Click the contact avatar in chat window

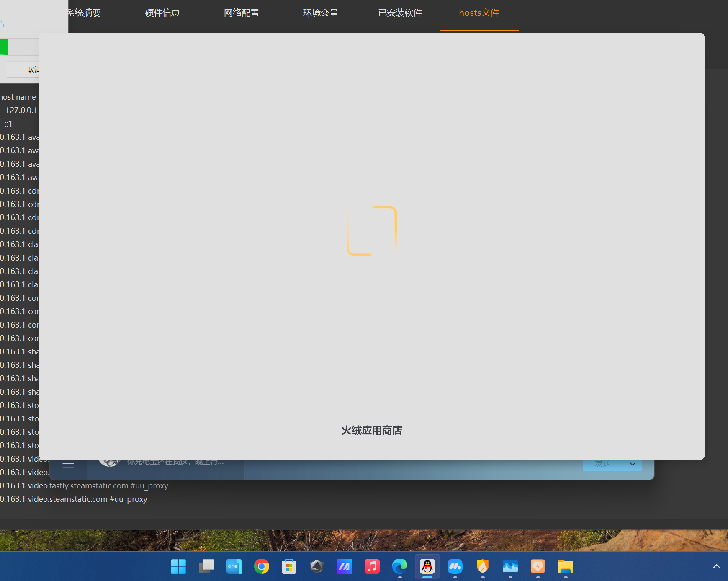[109, 463]
